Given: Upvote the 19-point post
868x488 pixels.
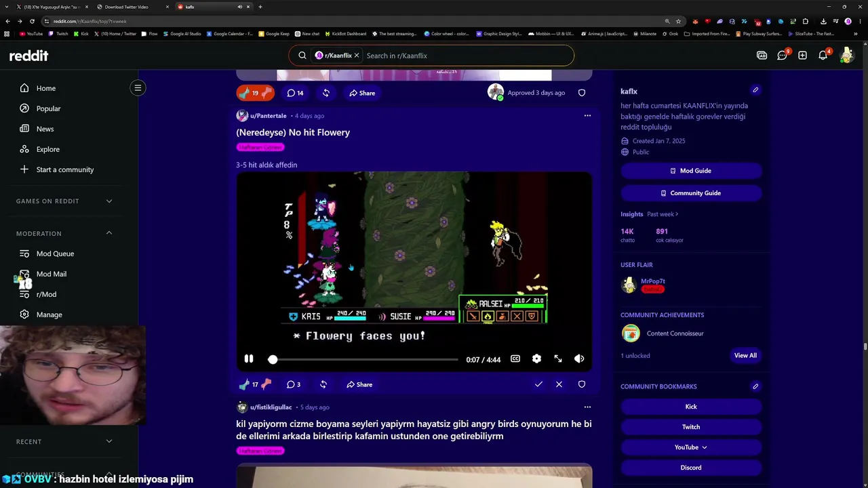Looking at the screenshot, I should (245, 93).
